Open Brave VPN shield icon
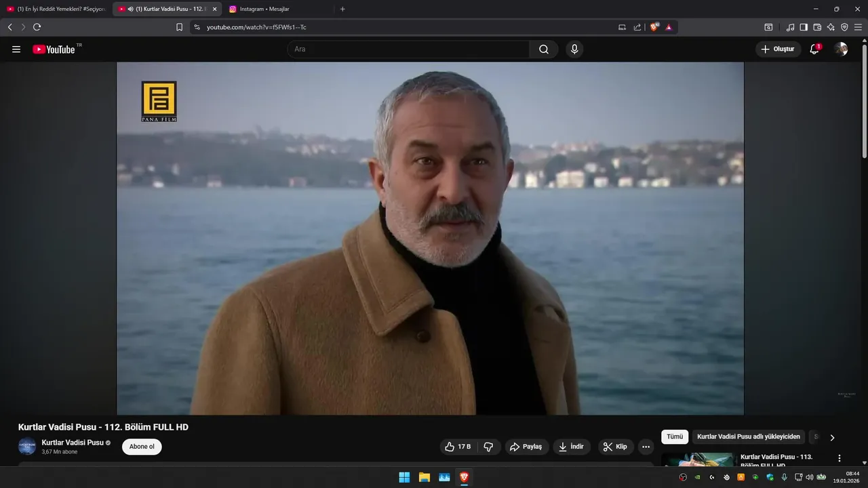The image size is (868, 488). 844,27
